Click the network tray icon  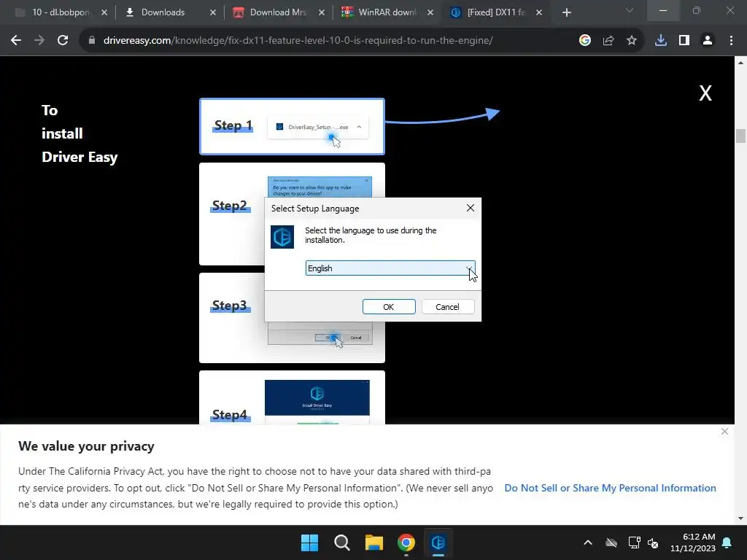[634, 542]
